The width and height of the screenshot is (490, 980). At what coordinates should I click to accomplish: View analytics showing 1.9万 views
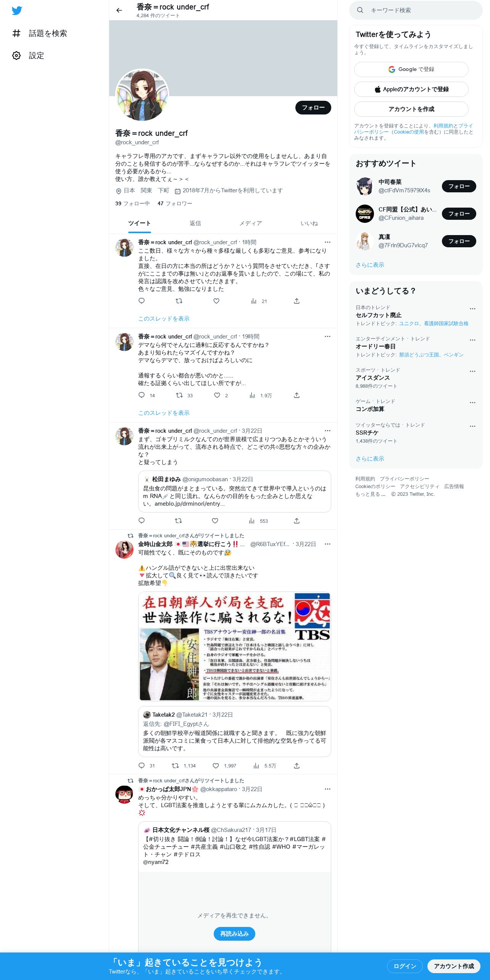(x=261, y=395)
